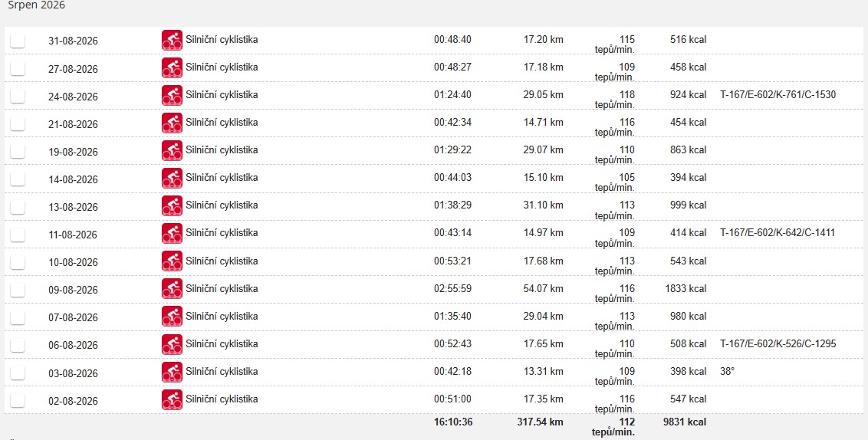
Task: Click the note T-167/E-602/K-761/C-1530
Action: coord(778,94)
